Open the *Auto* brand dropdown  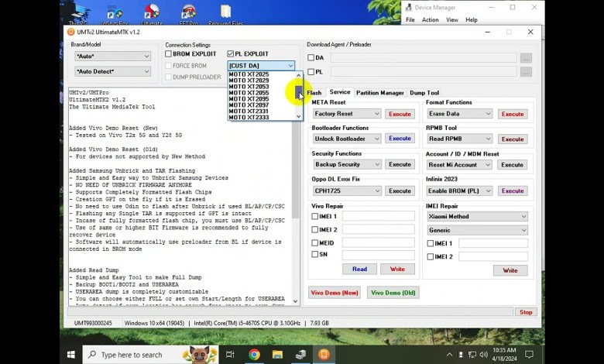click(x=112, y=57)
